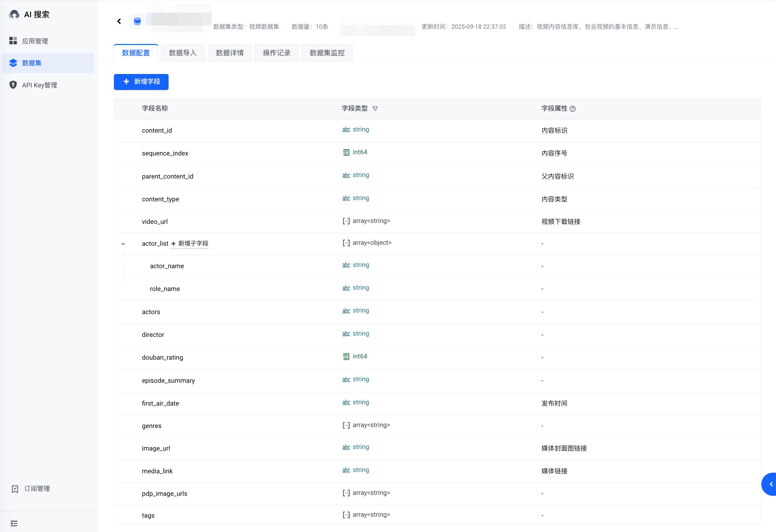Switch to the 数据导入 tab

tap(183, 53)
